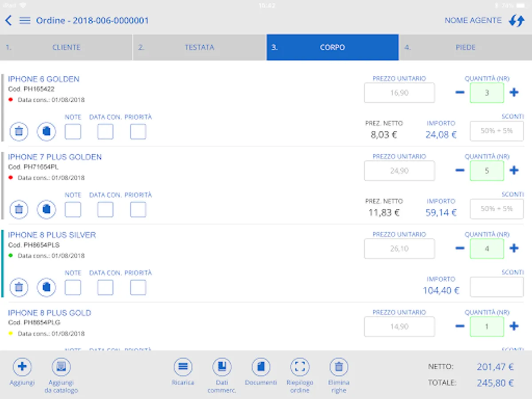The width and height of the screenshot is (532, 399).
Task: Select the importo value 24,08 €
Action: coord(441,135)
